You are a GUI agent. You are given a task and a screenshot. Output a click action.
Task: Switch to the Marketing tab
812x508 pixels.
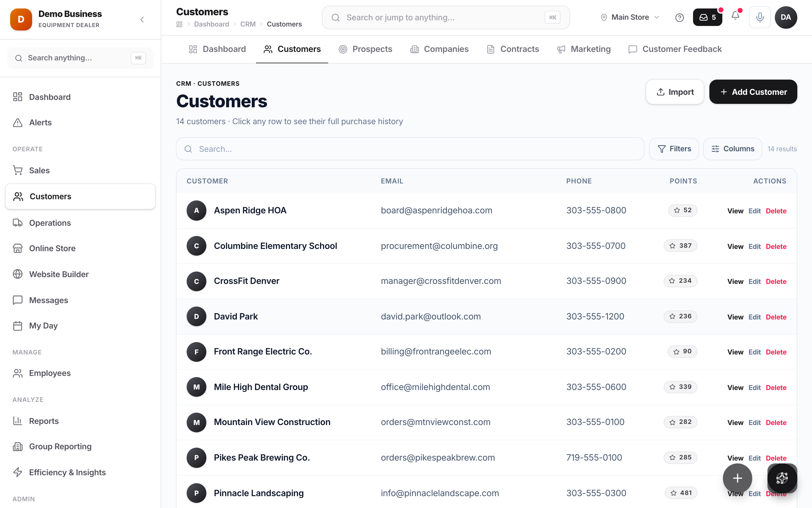(x=584, y=49)
